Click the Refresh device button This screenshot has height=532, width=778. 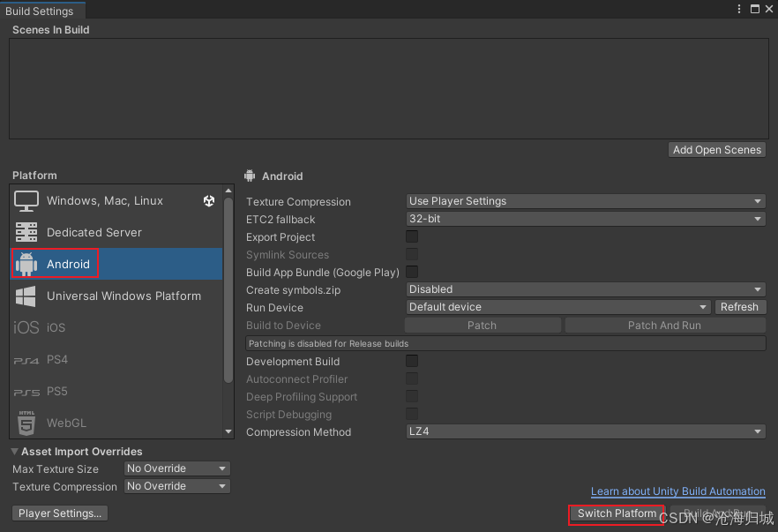pyautogui.click(x=740, y=307)
